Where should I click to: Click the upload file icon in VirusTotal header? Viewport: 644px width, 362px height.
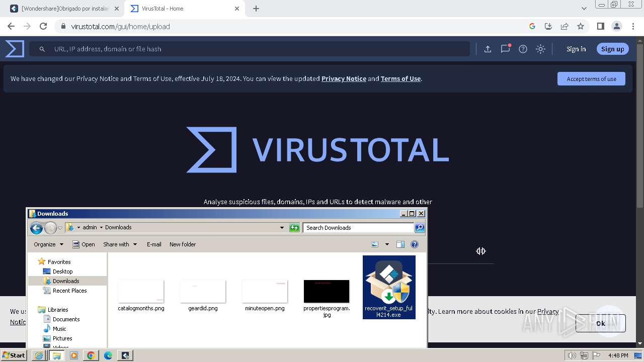pyautogui.click(x=488, y=49)
